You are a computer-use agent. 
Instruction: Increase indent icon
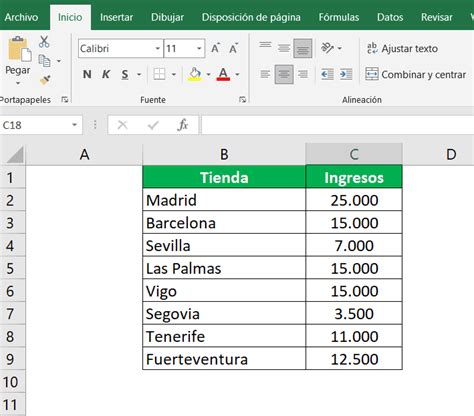click(346, 74)
